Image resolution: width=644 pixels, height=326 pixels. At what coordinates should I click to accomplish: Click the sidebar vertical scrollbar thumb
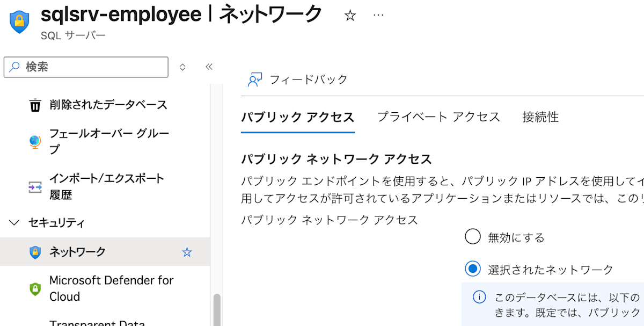[x=217, y=309]
